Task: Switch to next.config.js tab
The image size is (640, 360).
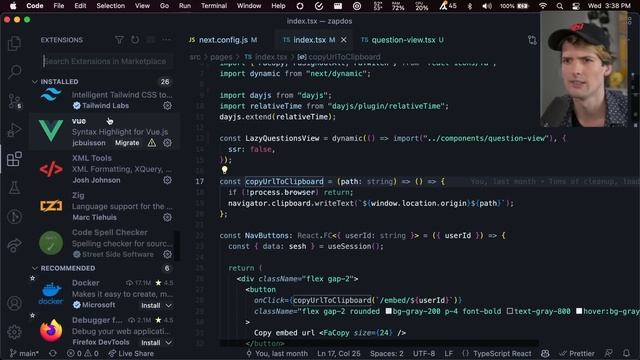Action: click(223, 40)
